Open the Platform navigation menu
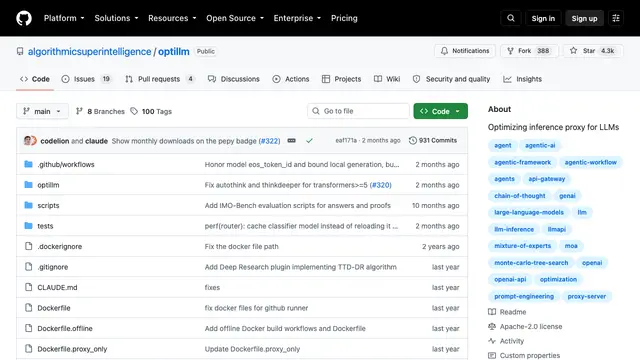Image resolution: width=640 pixels, height=360 pixels. point(64,18)
